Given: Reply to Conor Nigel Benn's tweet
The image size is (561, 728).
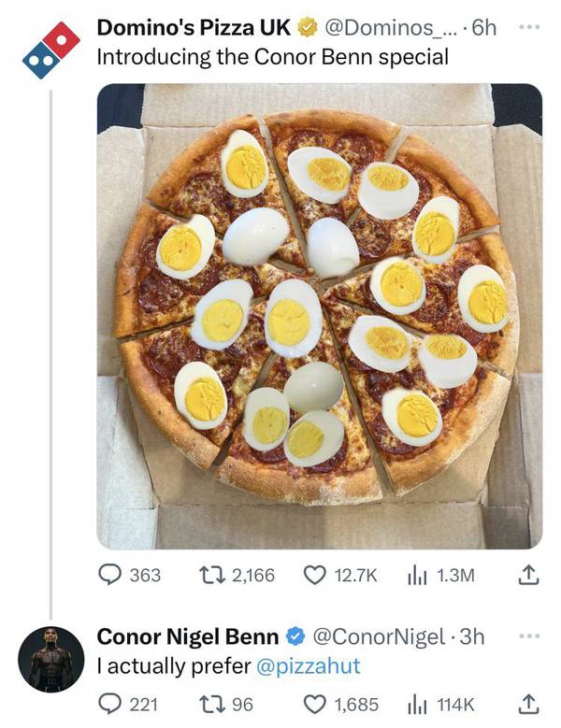Looking at the screenshot, I should click(x=111, y=704).
